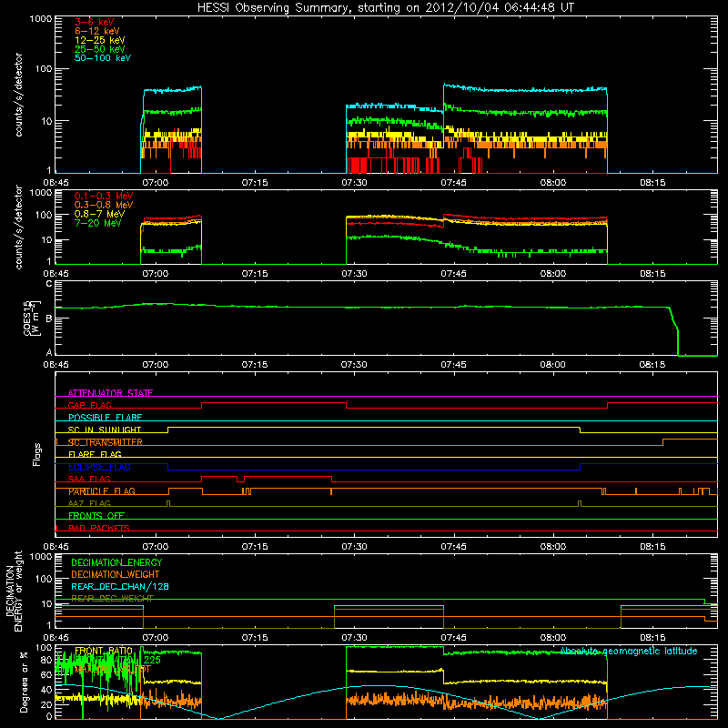Click the DECIMATION ENERGY or weight axis title
Viewport: 728px width, 728px height.
14,591
